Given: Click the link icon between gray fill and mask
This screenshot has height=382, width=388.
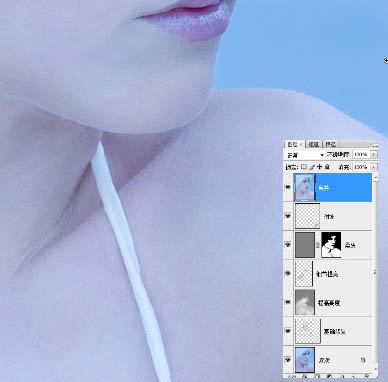Looking at the screenshot, I should (x=318, y=245).
